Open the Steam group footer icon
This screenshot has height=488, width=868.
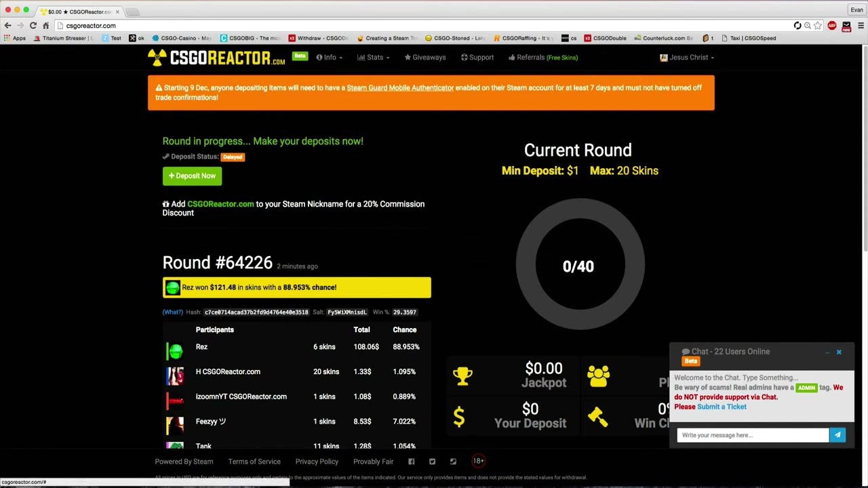453,462
